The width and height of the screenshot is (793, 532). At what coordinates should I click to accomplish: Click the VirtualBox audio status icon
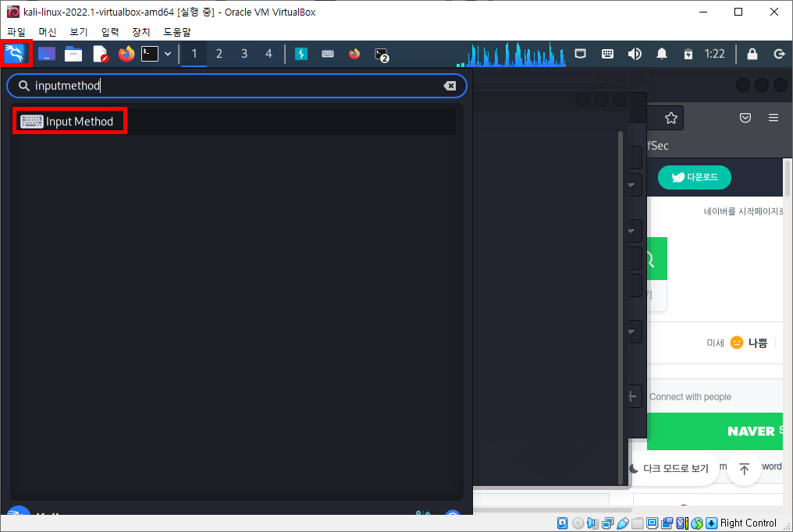pyautogui.click(x=592, y=523)
